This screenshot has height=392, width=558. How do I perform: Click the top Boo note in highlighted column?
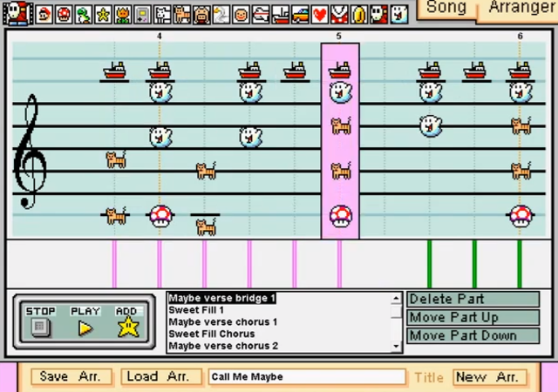[341, 92]
